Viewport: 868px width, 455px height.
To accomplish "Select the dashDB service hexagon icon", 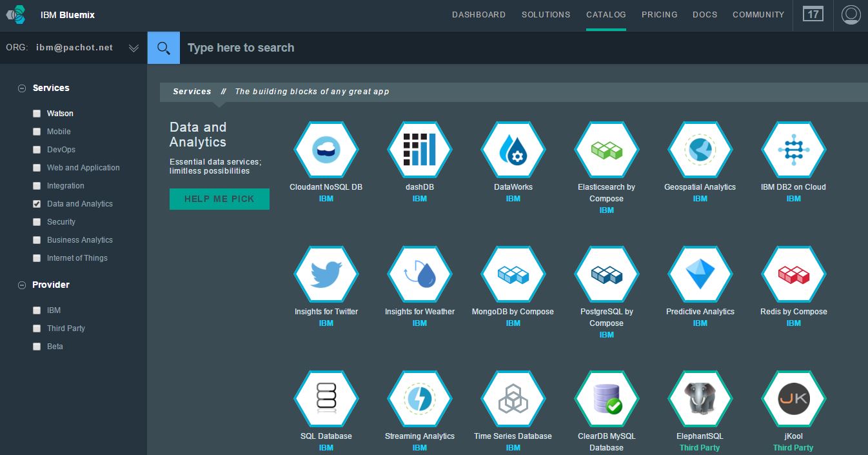I will [x=420, y=149].
